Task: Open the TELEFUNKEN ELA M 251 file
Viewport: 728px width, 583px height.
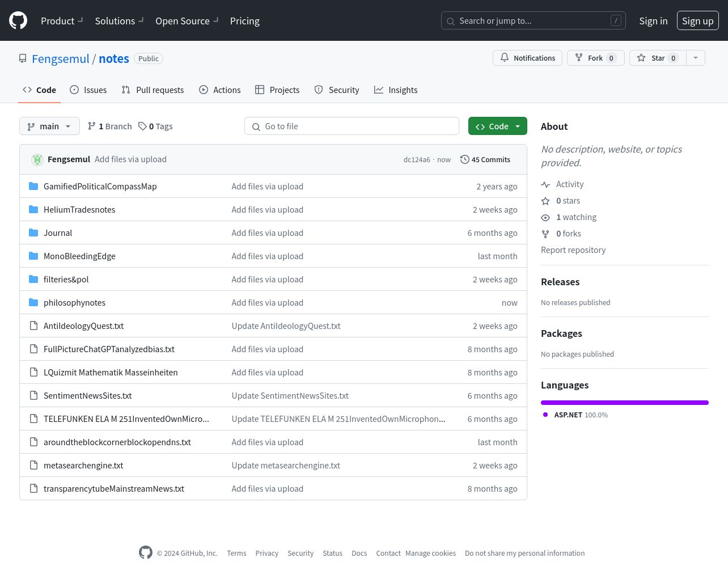Action: coord(126,419)
